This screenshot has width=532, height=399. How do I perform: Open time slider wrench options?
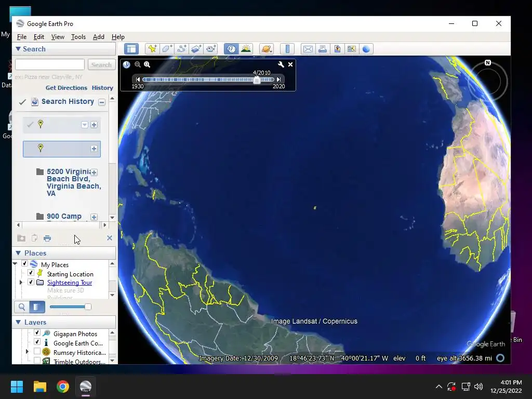coord(281,64)
